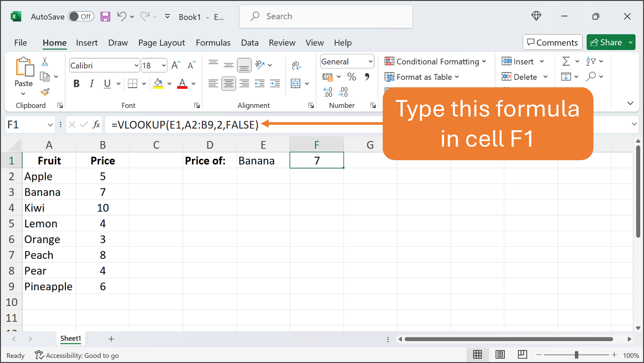
Task: Click the Paste clipboard icon
Action: (24, 68)
